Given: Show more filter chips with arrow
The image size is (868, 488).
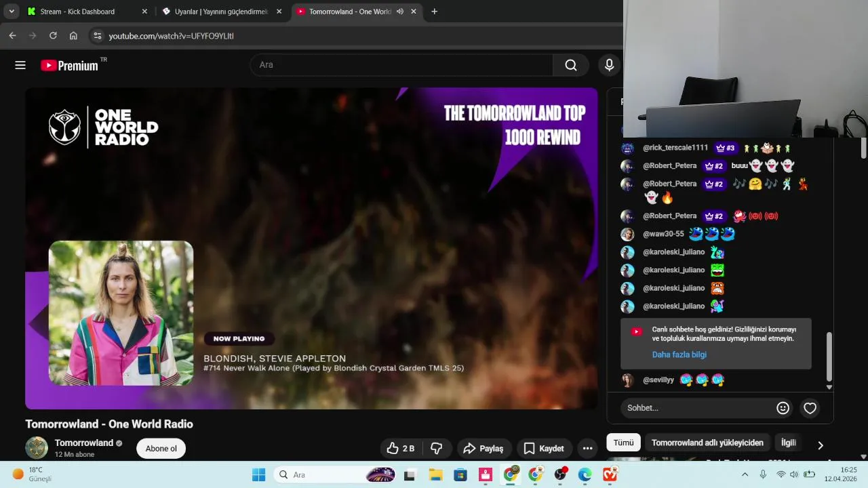Looking at the screenshot, I should (x=820, y=445).
